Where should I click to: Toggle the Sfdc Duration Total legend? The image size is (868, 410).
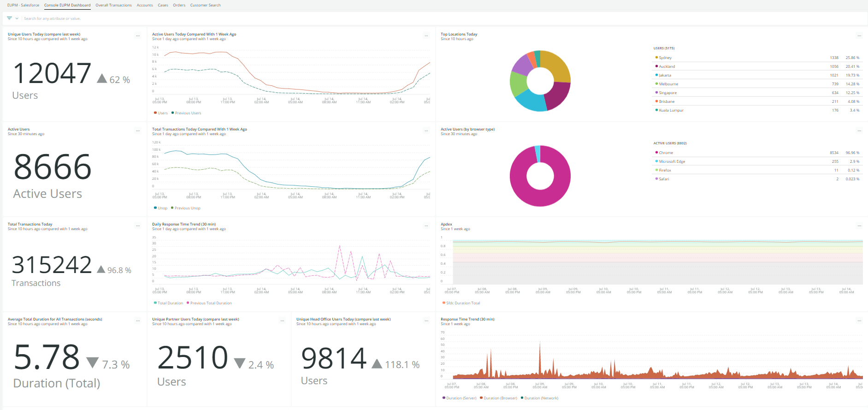pyautogui.click(x=461, y=303)
